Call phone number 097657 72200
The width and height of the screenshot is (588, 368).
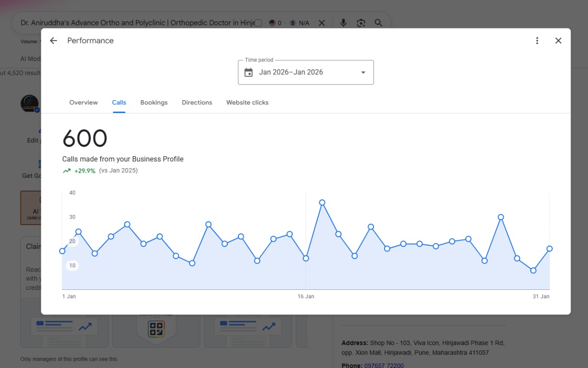(384, 365)
